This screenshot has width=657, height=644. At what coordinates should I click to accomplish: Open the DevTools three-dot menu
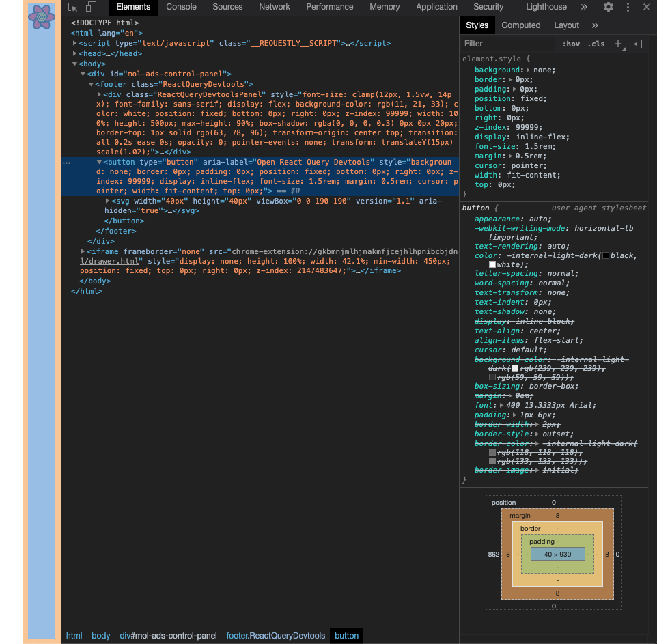coord(628,7)
